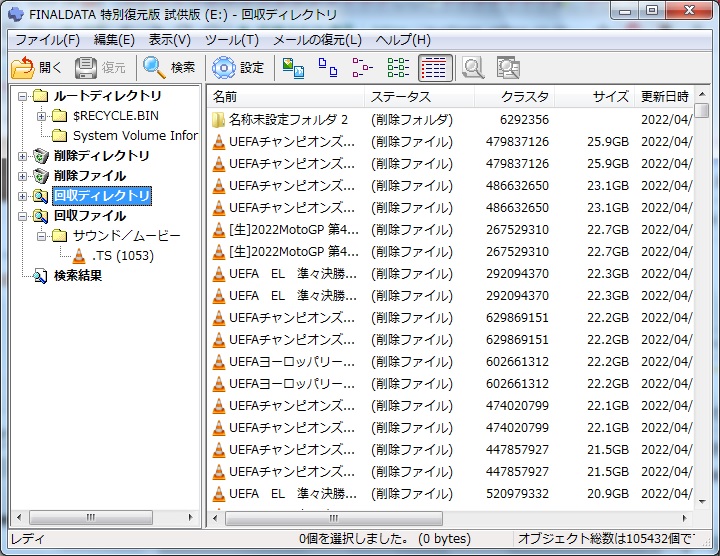Viewport: 720px width, 556px height.
Task: Collapse the サウンド/ムービー folder node
Action: coord(42,236)
